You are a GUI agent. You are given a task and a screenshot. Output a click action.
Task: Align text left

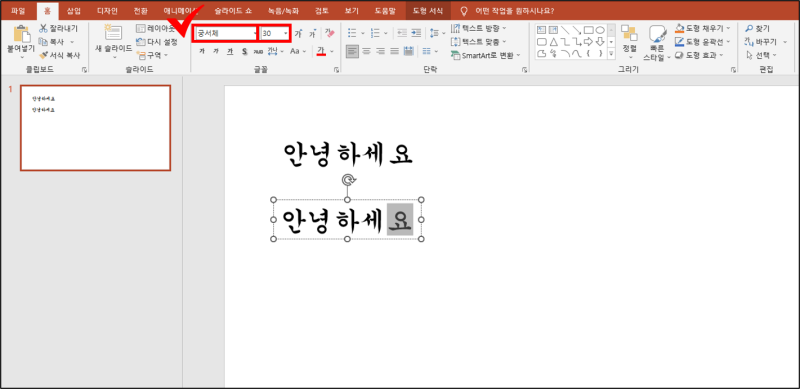click(353, 51)
